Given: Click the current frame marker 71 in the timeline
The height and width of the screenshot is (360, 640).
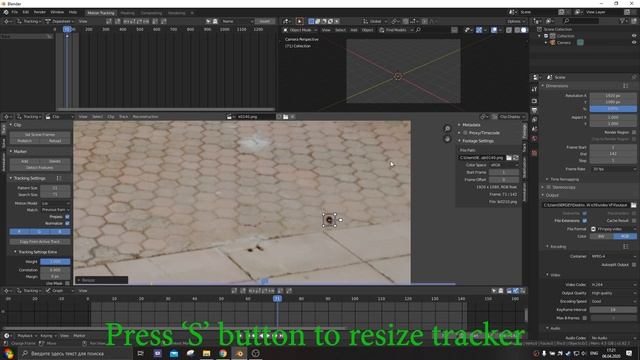Looking at the screenshot, I should tap(277, 299).
